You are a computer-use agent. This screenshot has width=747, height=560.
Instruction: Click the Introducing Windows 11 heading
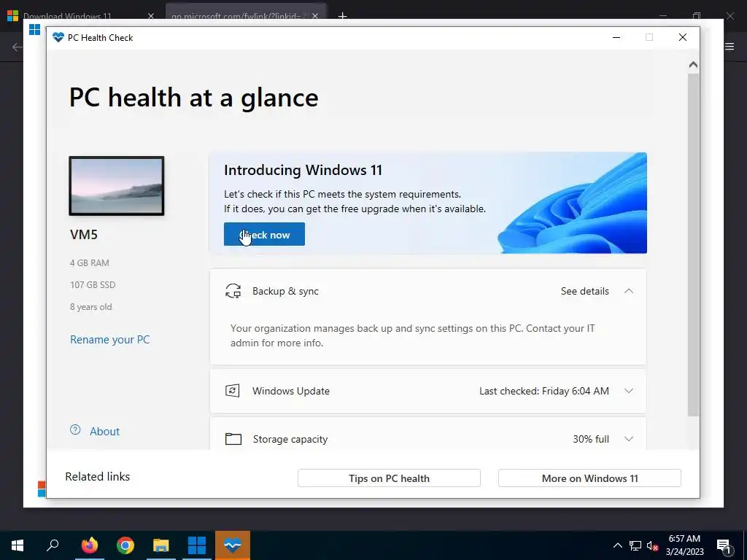[303, 170]
